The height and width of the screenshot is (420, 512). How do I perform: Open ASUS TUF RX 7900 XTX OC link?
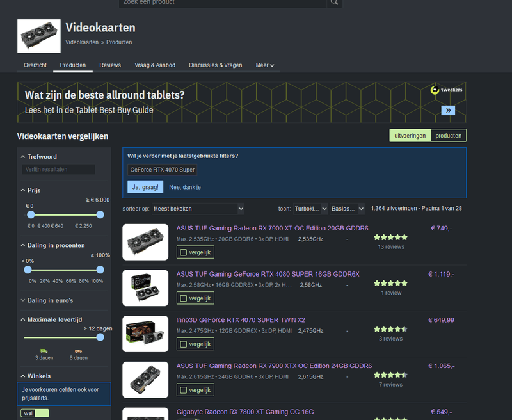[x=275, y=366]
